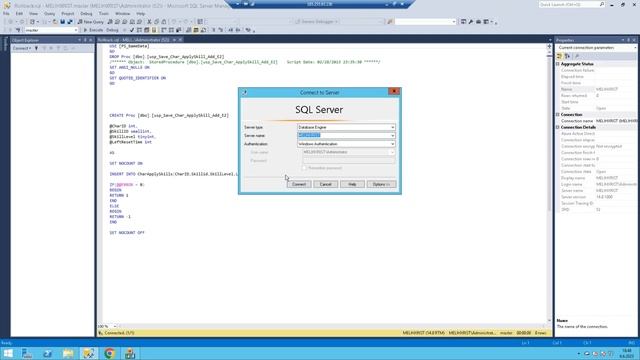Open Chrome from the taskbar
The width and height of the screenshot is (640, 360).
(x=109, y=353)
